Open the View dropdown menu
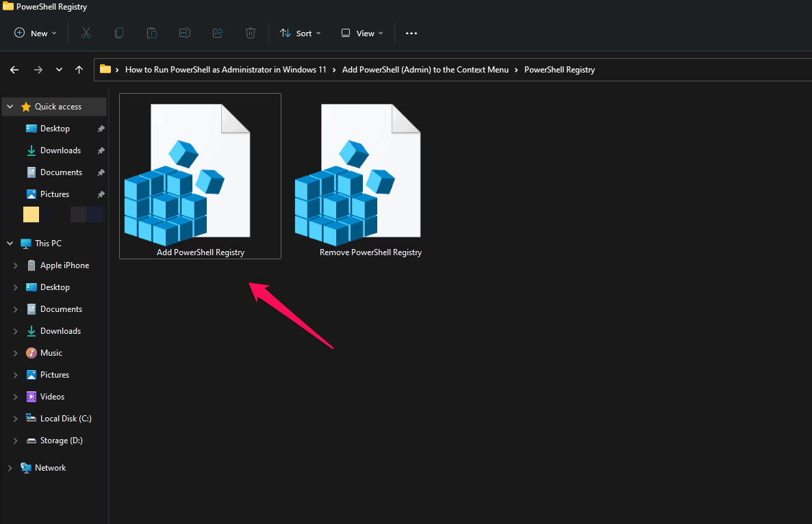Screen dimensions: 812x524 362,33
